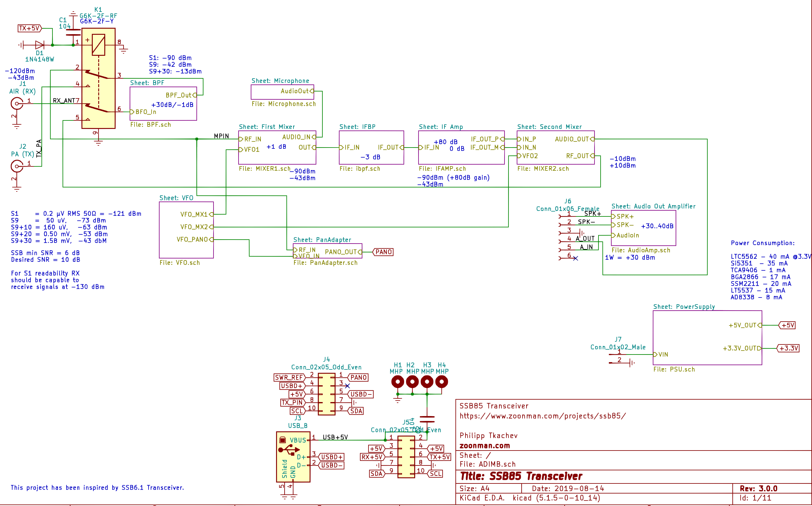Select the J4 2x05 header connector body
Image resolution: width=812 pixels, height=506 pixels.
326,394
